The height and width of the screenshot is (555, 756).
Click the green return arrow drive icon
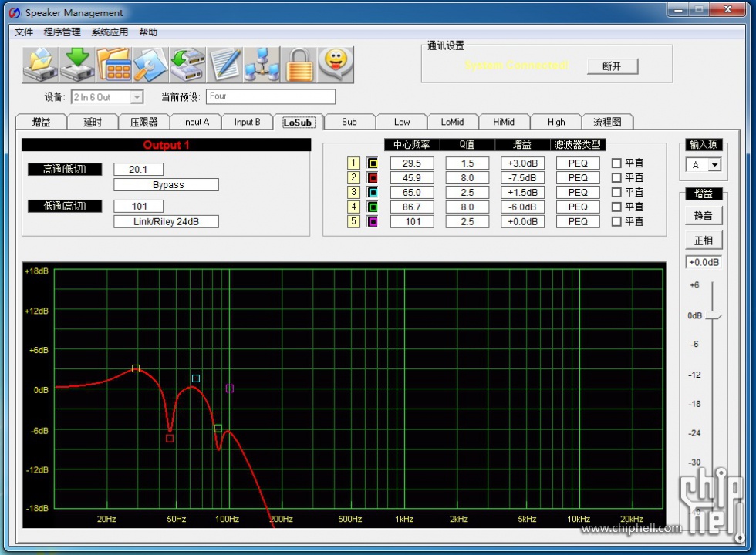pyautogui.click(x=187, y=65)
